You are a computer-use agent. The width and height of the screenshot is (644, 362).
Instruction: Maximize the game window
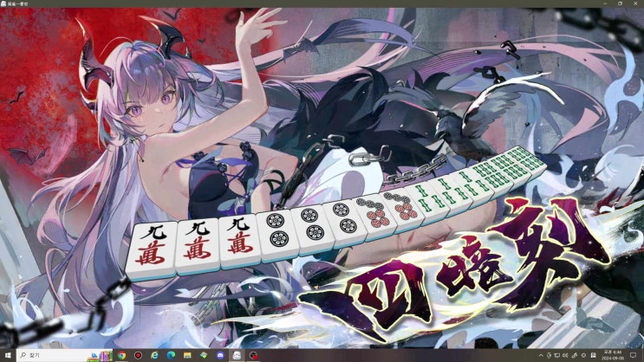[619, 3]
